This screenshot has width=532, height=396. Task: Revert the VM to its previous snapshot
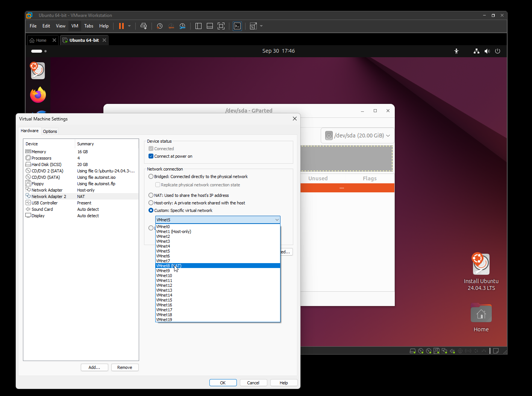click(x=171, y=26)
